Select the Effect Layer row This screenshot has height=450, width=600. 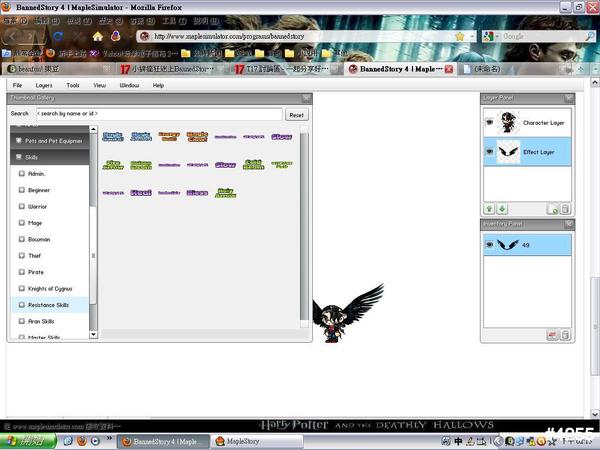tap(527, 152)
